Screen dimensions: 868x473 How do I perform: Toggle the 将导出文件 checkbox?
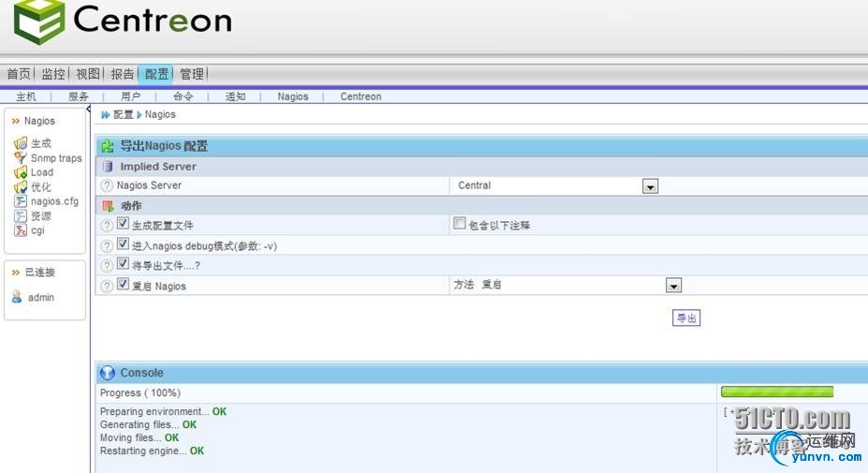[123, 263]
